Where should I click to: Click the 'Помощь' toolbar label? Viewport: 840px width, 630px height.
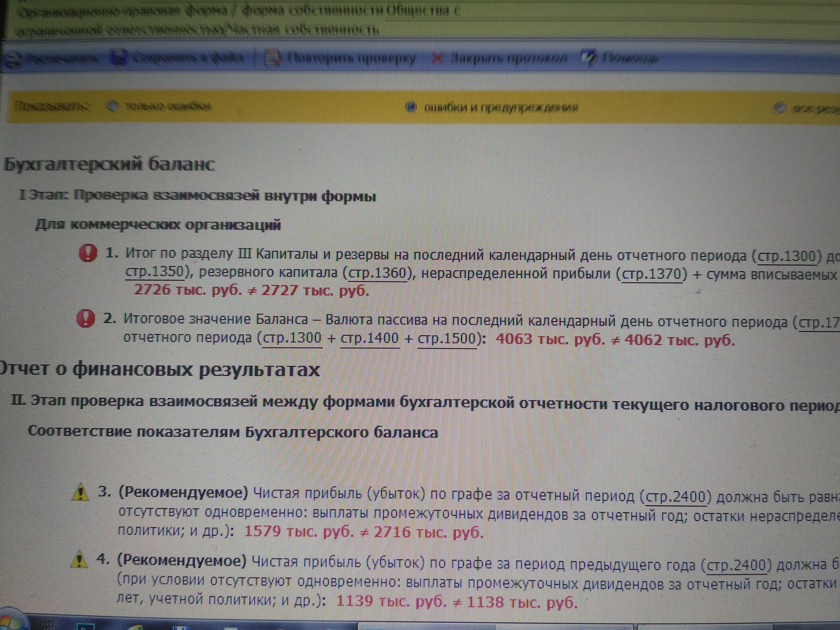pyautogui.click(x=630, y=59)
